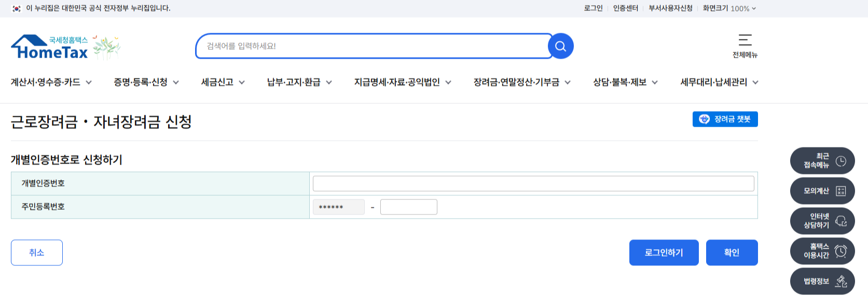Viewport: 868px width, 296px height.
Task: Expand the 상담·불복·제보 menu chevron
Action: tap(655, 83)
